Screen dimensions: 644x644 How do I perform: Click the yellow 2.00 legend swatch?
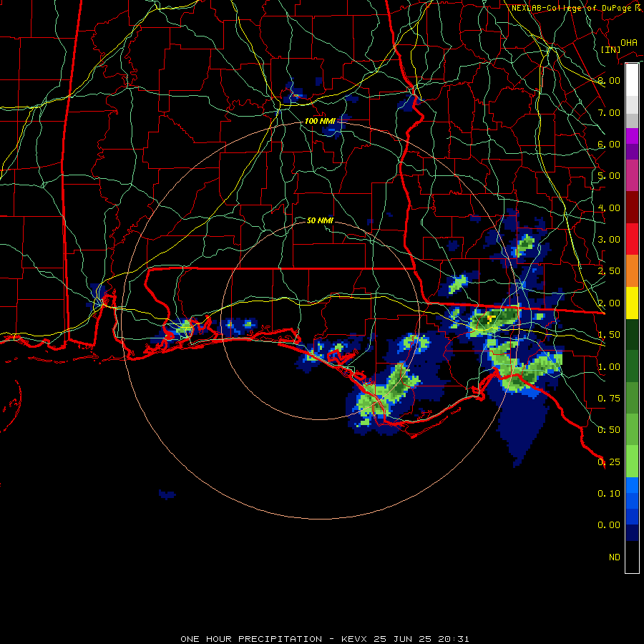tap(632, 303)
